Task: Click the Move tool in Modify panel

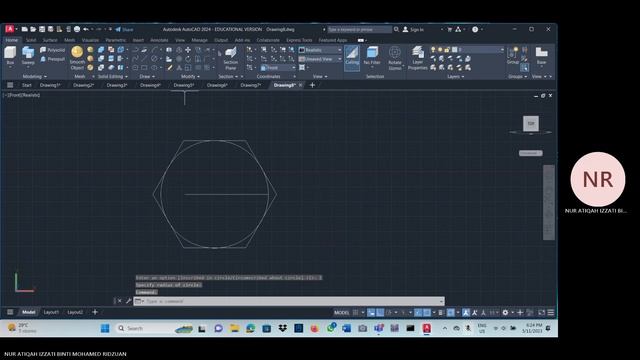Action: tap(188, 50)
